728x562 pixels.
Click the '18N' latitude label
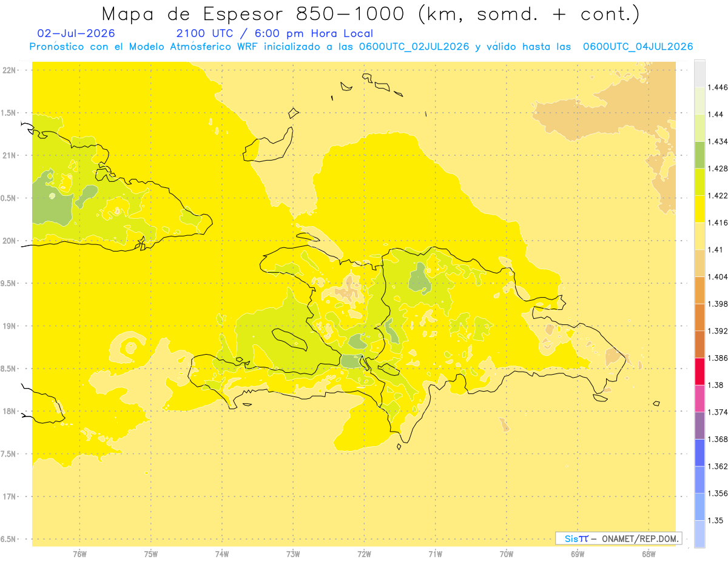click(x=9, y=411)
